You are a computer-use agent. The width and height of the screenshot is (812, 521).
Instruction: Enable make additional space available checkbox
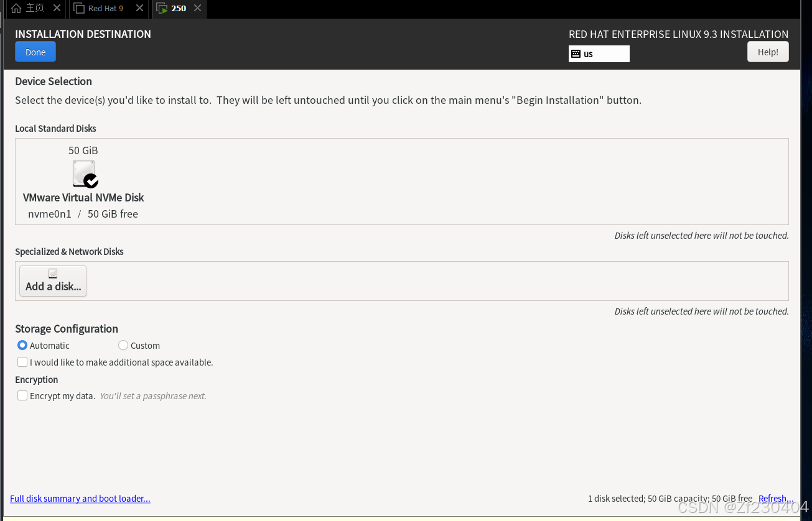pos(22,362)
